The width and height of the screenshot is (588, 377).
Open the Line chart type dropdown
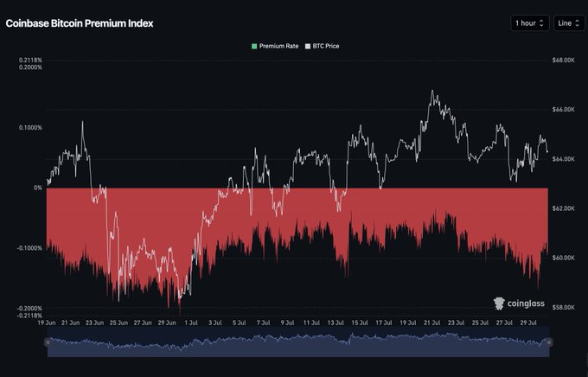(568, 23)
